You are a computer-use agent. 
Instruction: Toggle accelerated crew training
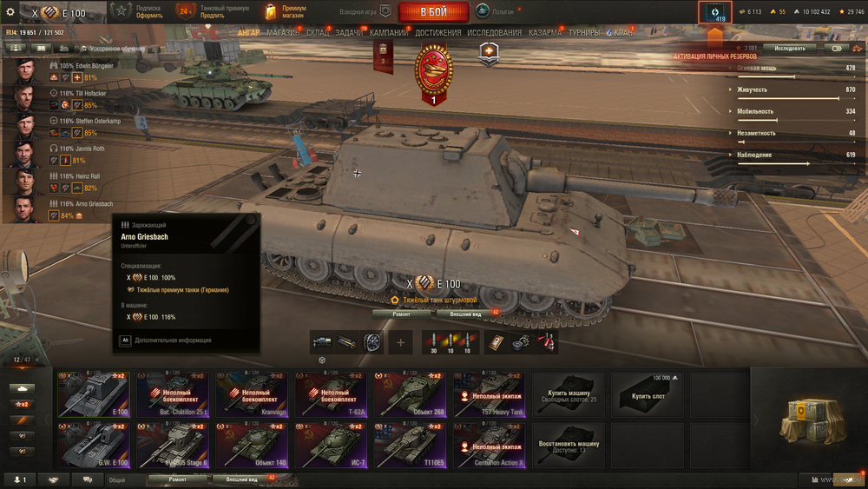[112, 49]
